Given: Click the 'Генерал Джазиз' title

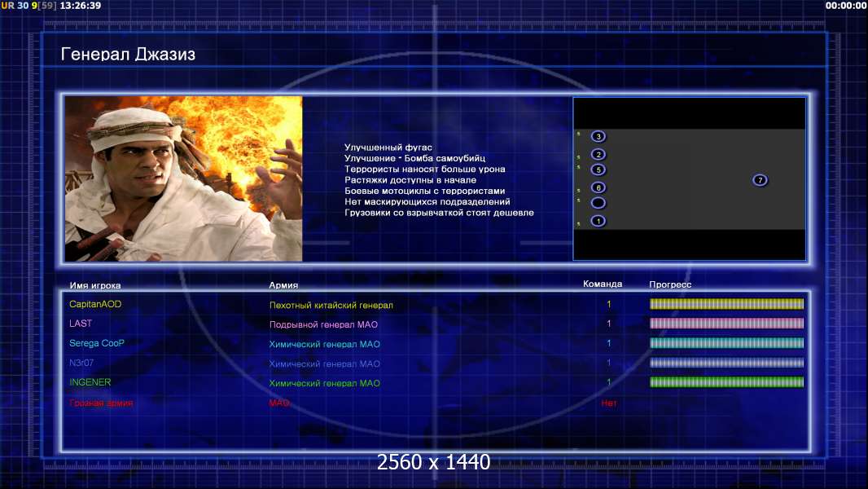Looking at the screenshot, I should click(x=128, y=55).
